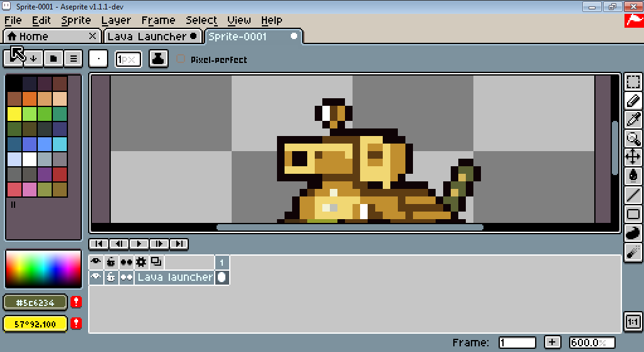644x352 pixels.
Task: Pick a hue in the color spectrum
Action: (43, 269)
